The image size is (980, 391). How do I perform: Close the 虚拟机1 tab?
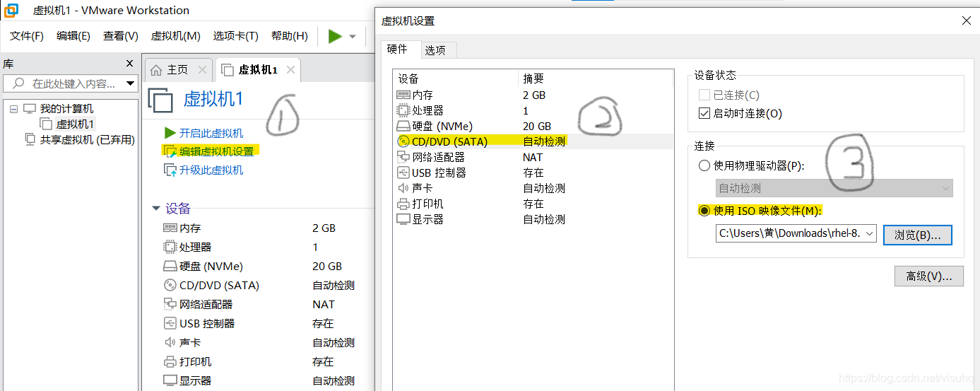(x=290, y=70)
